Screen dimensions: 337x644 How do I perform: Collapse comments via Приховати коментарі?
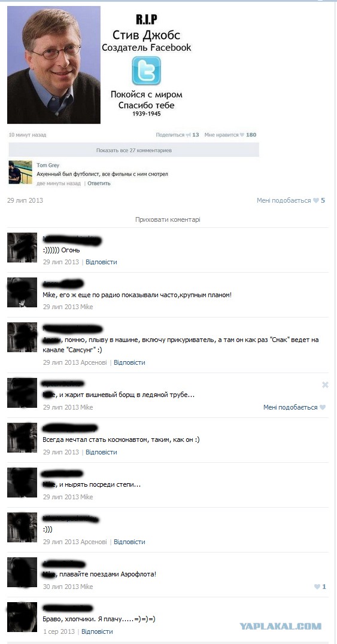click(168, 219)
